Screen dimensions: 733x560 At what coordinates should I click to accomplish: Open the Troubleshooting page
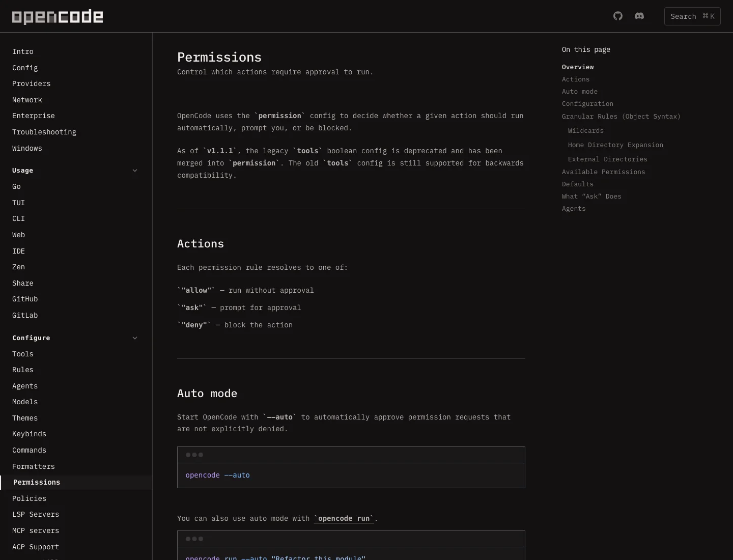click(44, 132)
